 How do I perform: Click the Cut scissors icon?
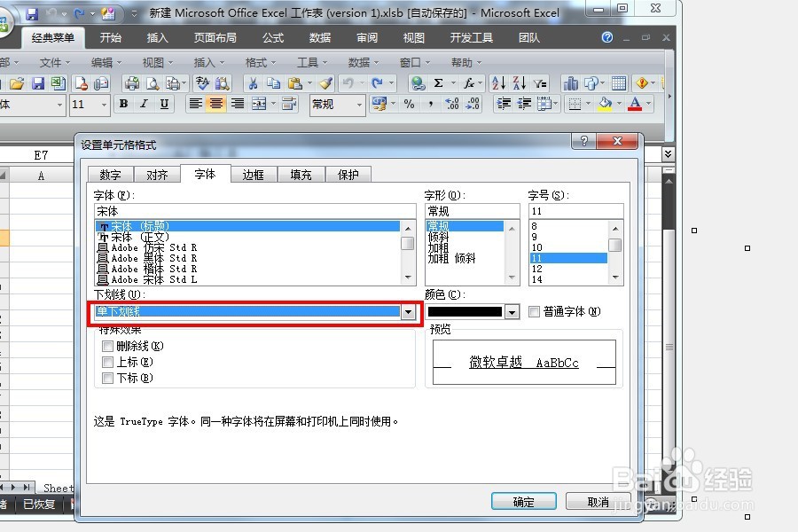tap(253, 83)
